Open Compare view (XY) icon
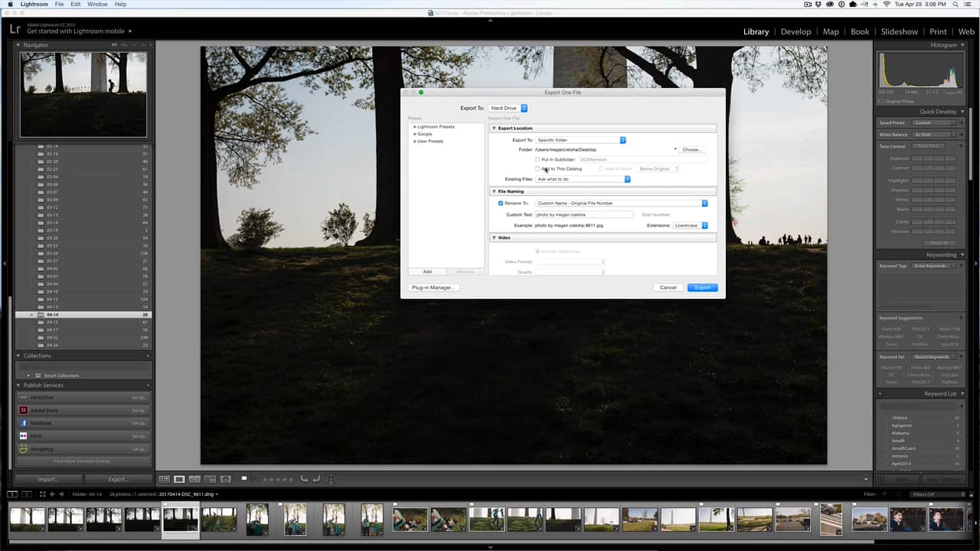 coord(194,479)
